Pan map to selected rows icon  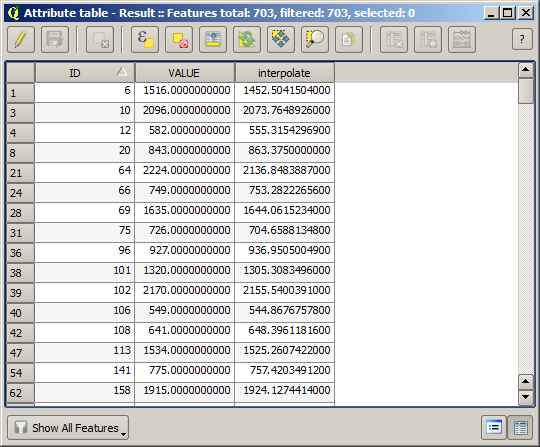[281, 40]
